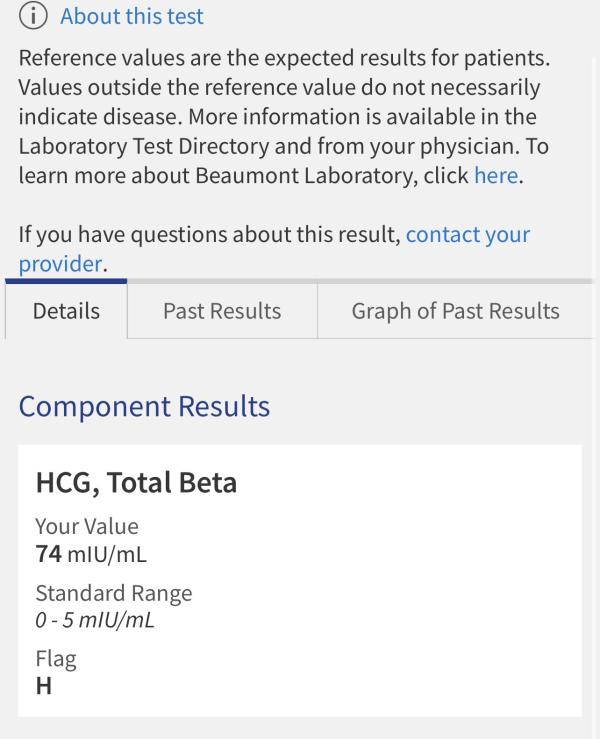
Task: Click the HCG, Total Beta title
Action: click(136, 483)
